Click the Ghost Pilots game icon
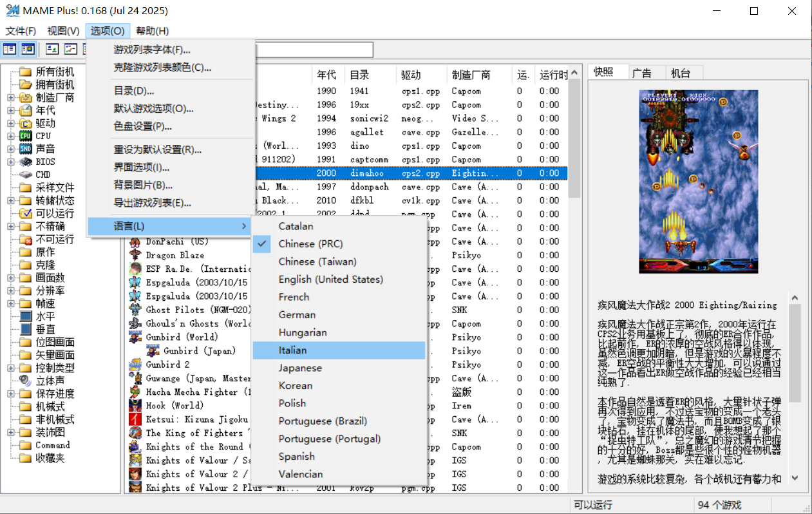The height and width of the screenshot is (514, 812). pos(135,310)
